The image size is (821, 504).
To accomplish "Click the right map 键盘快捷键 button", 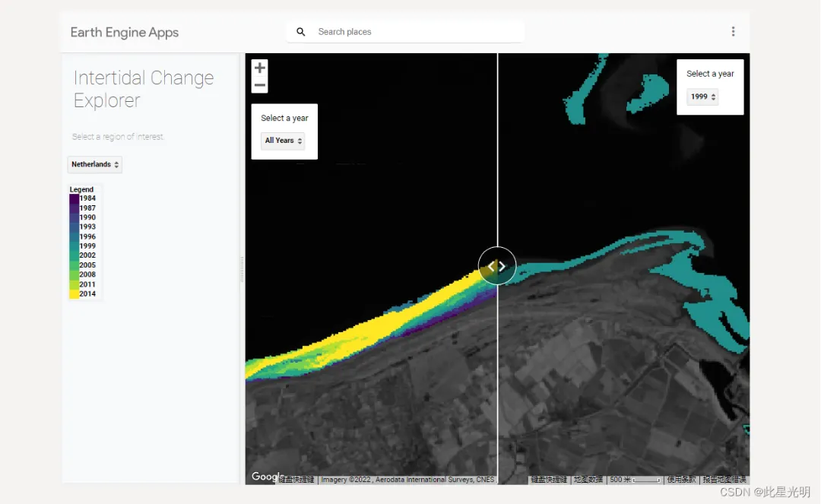I will pyautogui.click(x=549, y=480).
